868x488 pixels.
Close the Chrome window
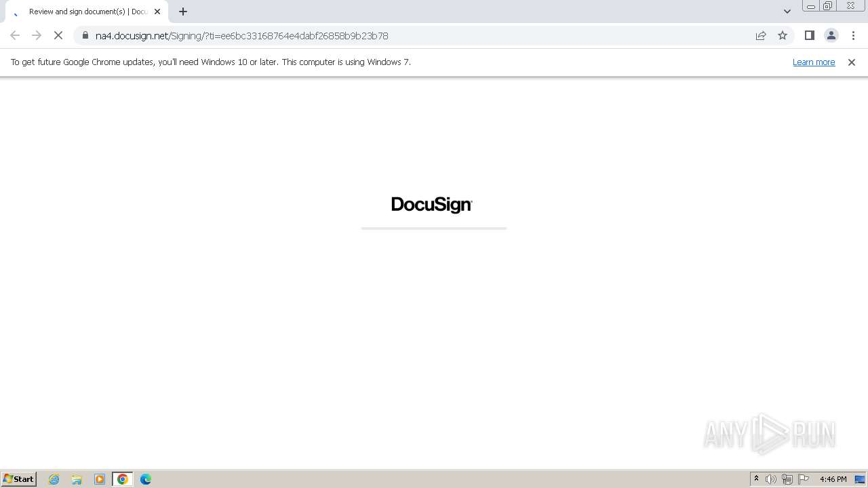pyautogui.click(x=850, y=6)
